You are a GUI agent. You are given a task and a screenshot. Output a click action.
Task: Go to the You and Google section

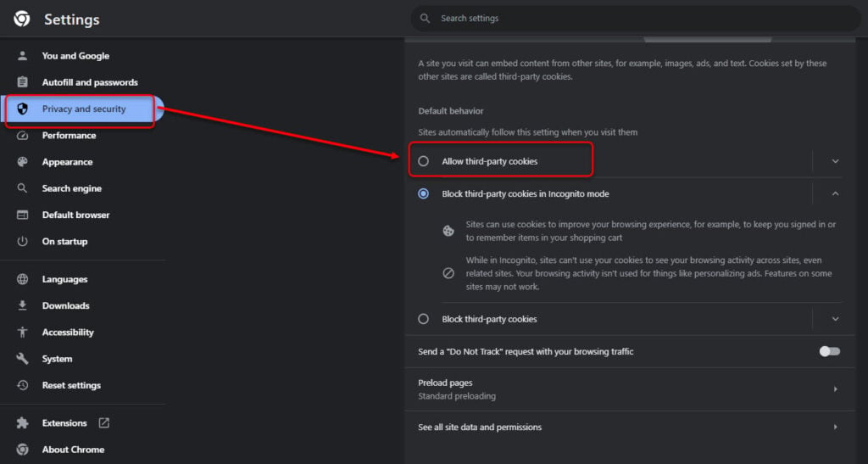[75, 56]
